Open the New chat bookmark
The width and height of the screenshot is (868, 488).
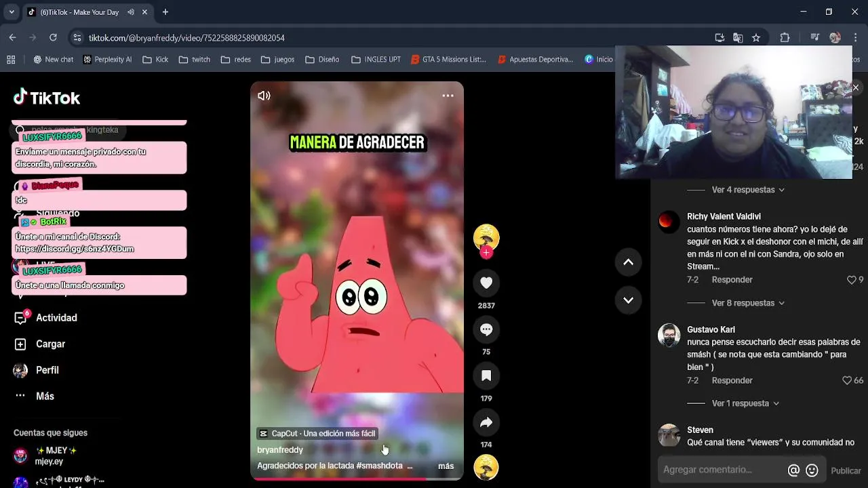(x=53, y=60)
